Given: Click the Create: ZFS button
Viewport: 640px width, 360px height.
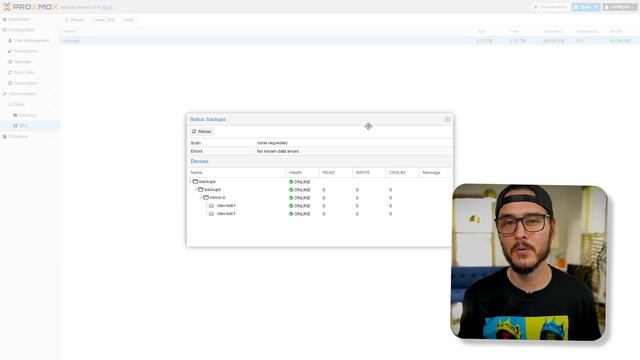Looking at the screenshot, I should pos(103,20).
